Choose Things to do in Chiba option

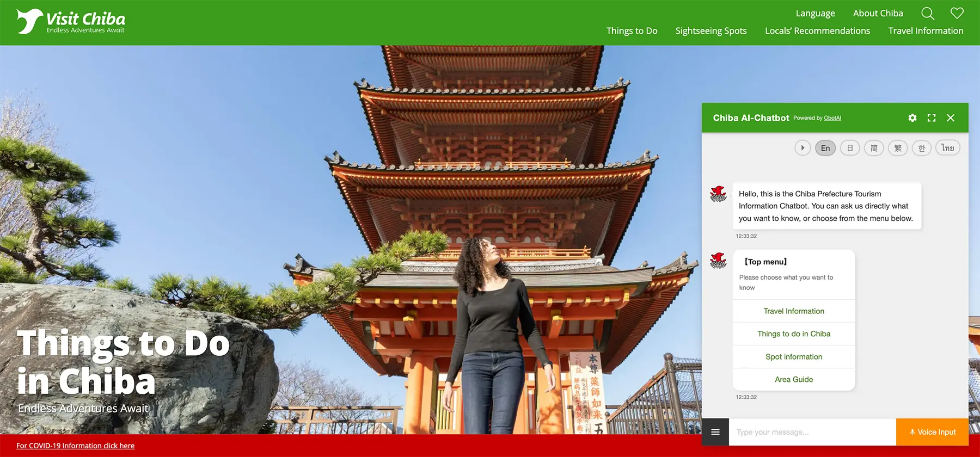point(794,334)
